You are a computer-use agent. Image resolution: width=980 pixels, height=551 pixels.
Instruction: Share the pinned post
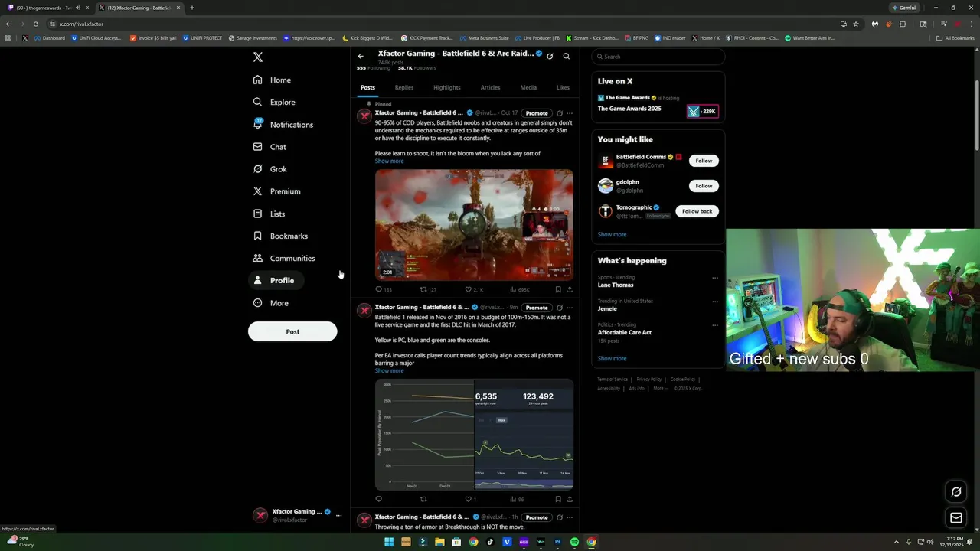[570, 289]
